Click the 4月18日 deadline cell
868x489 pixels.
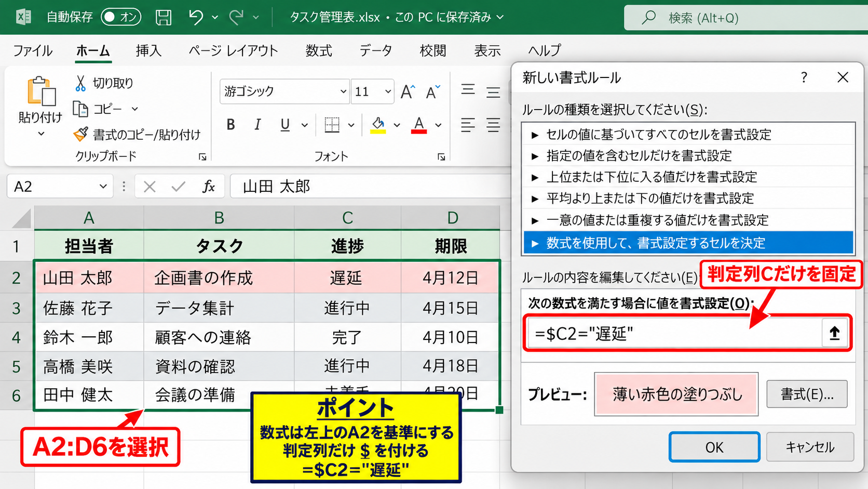[x=450, y=366]
